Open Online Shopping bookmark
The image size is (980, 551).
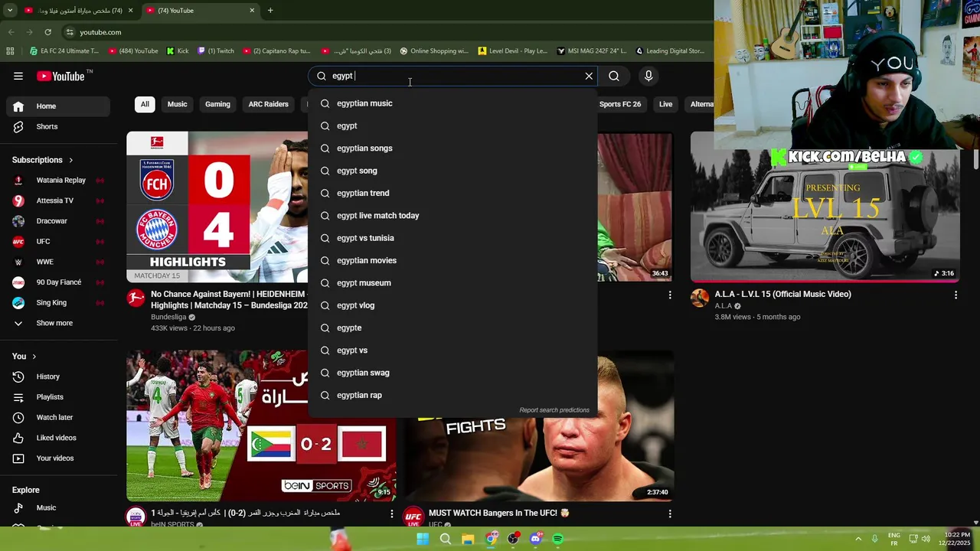point(434,51)
